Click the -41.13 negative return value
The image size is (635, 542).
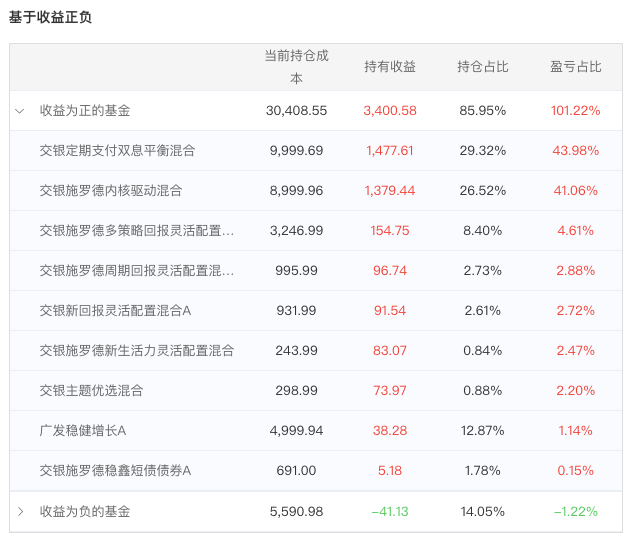pyautogui.click(x=390, y=511)
